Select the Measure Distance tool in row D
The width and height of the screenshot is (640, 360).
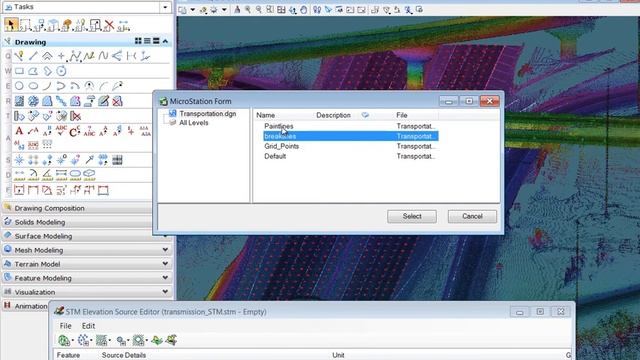coord(19,176)
